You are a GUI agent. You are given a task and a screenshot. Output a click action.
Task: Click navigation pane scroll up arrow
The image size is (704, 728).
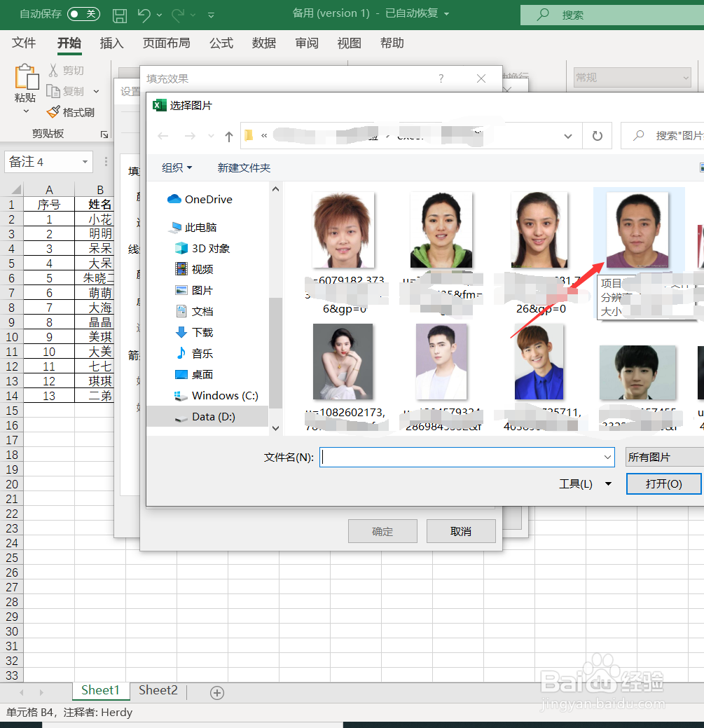275,189
